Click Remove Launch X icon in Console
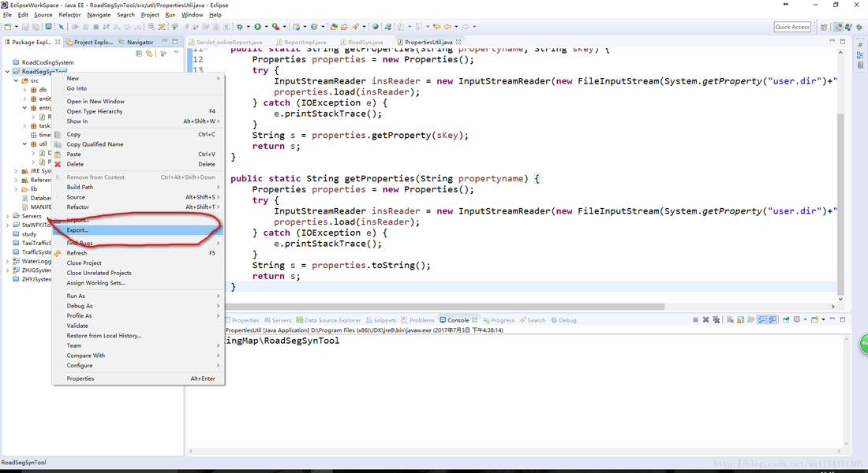Viewport: 868px width, 473px height. click(x=705, y=320)
